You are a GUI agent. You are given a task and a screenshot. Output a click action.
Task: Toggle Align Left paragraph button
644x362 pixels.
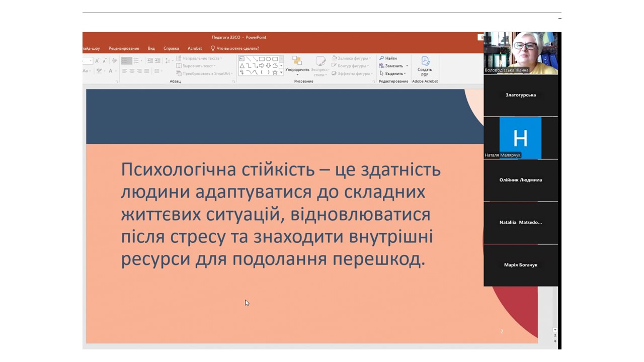pos(124,71)
